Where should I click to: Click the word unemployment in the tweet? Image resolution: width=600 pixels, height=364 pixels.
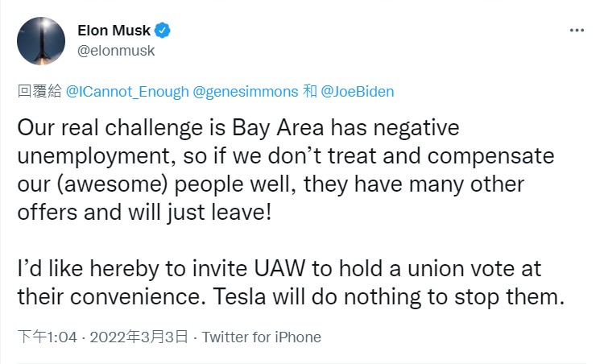(x=97, y=156)
